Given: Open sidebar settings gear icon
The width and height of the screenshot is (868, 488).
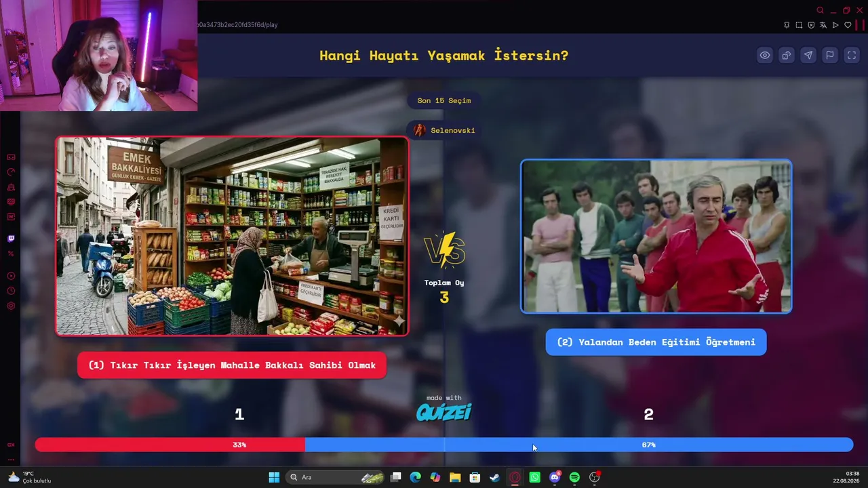Looking at the screenshot, I should (x=11, y=306).
